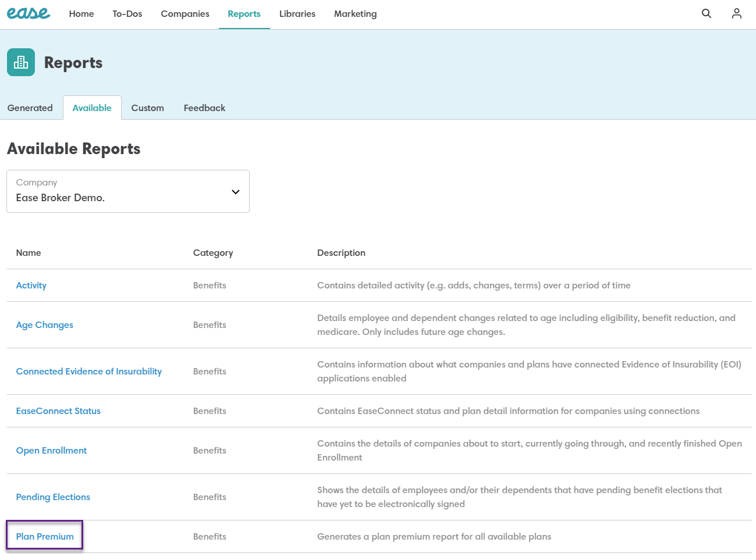Click the Activity report description text
This screenshot has height=560, width=756.
pos(474,286)
